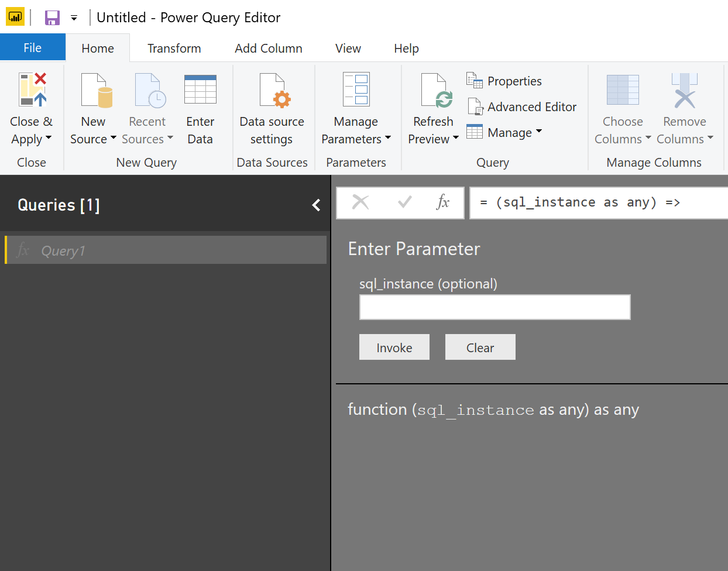The image size is (728, 571).
Task: Expand the Manage Parameters dropdown arrow
Action: (388, 138)
